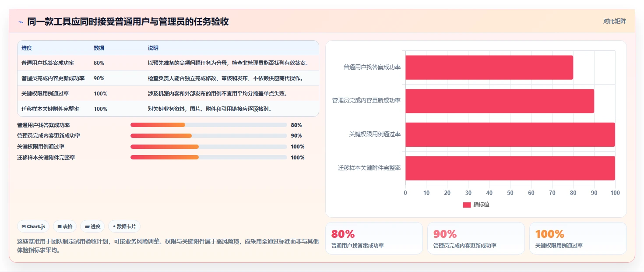Viewport: 644px width, 272px height.
Task: Click the 50 tick on the chart x-axis
Action: [510, 193]
